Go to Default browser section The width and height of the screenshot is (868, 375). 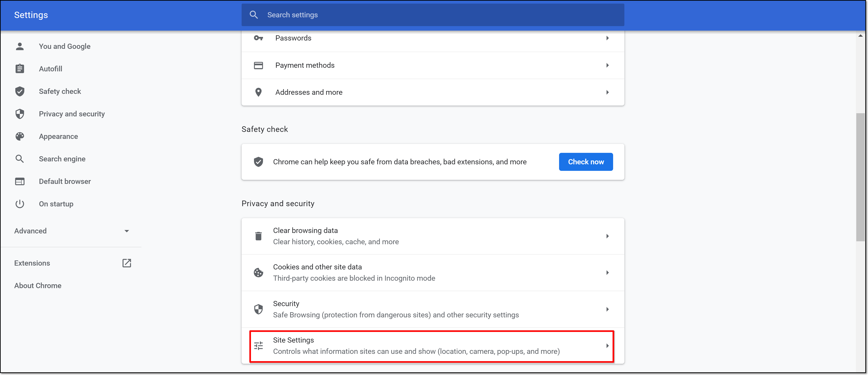(65, 182)
